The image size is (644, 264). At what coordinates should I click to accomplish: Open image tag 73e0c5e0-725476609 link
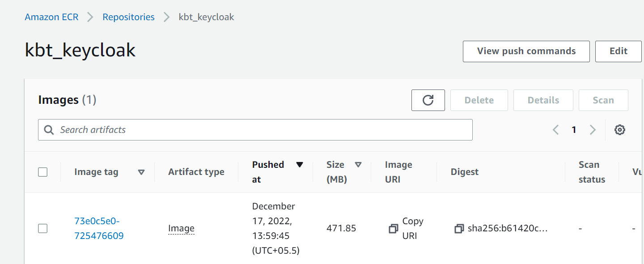pyautogui.click(x=99, y=228)
